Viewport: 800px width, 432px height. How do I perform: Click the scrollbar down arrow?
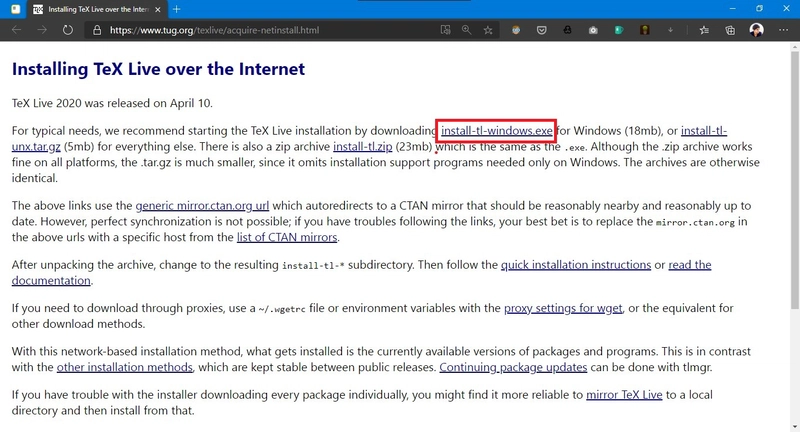[x=795, y=426]
